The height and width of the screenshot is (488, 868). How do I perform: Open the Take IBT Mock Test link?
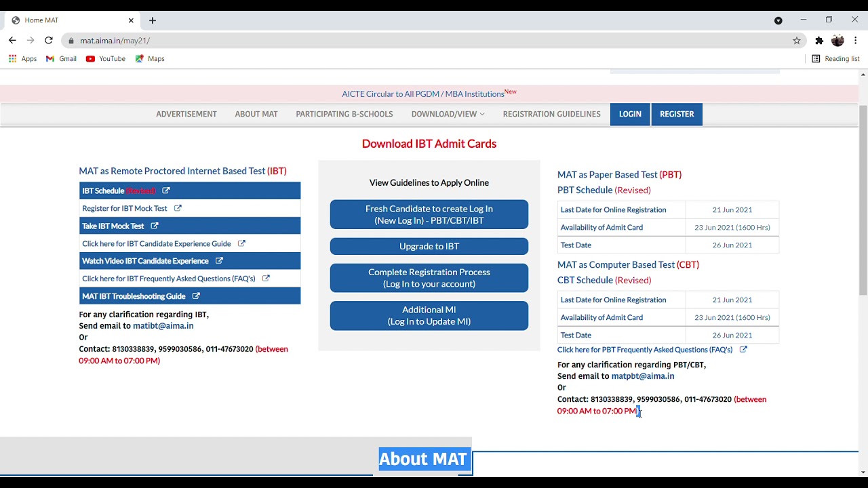click(x=113, y=226)
